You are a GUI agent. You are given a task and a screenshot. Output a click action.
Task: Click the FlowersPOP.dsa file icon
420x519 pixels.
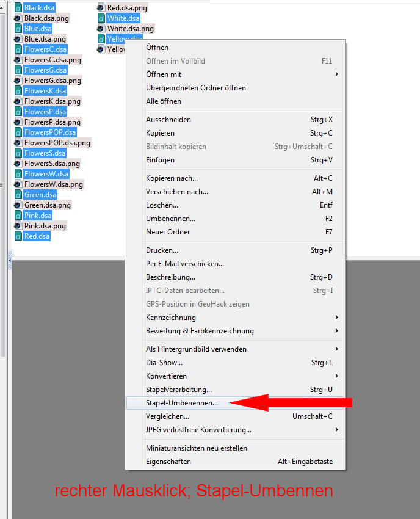click(18, 132)
